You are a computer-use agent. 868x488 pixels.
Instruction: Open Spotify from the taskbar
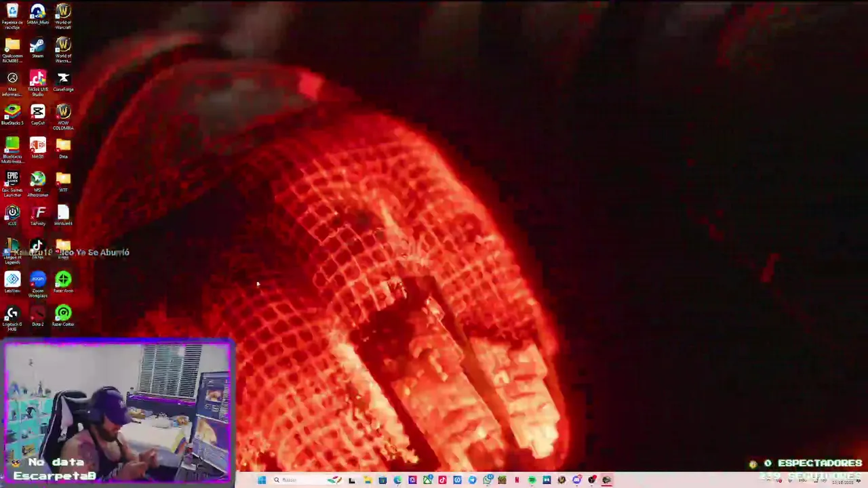(x=532, y=480)
